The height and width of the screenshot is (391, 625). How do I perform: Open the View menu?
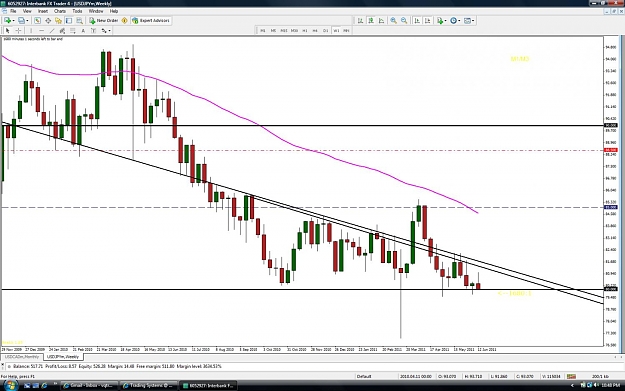[x=27, y=11]
